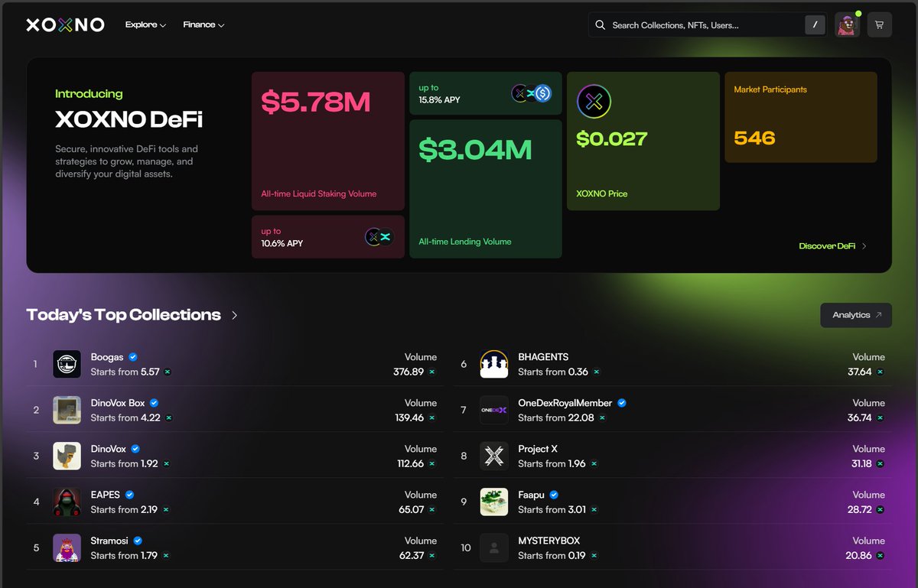Click the Boogas collection name
The height and width of the screenshot is (588, 918).
[107, 357]
